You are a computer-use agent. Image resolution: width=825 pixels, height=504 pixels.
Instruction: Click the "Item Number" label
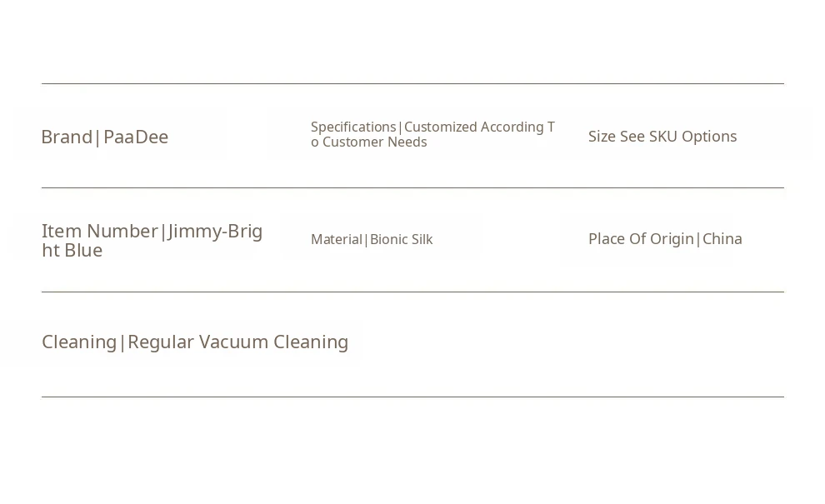click(x=100, y=232)
